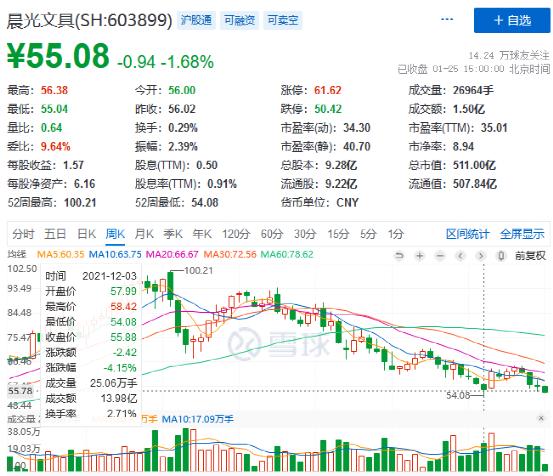The width and height of the screenshot is (553, 476).
Task: Open 全屏显示 fullscreen link
Action: tap(522, 234)
